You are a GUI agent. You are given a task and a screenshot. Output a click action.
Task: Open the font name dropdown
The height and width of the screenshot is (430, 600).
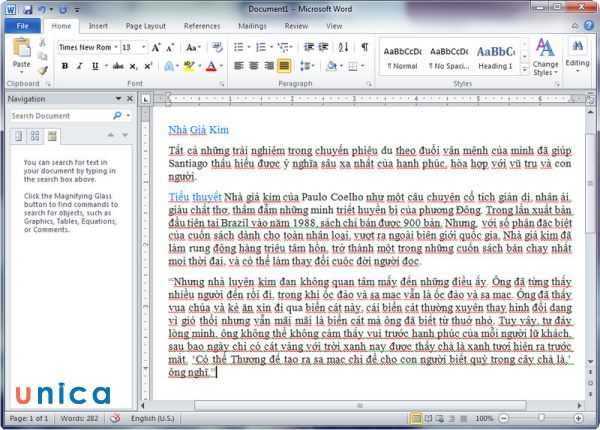pyautogui.click(x=116, y=47)
